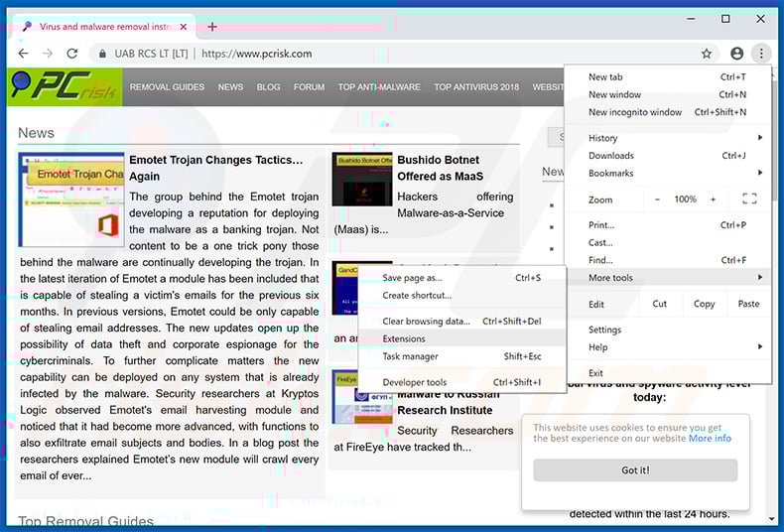The width and height of the screenshot is (784, 532).
Task: Open Bushido Botnet Offered as MaaS headline
Action: [x=440, y=168]
